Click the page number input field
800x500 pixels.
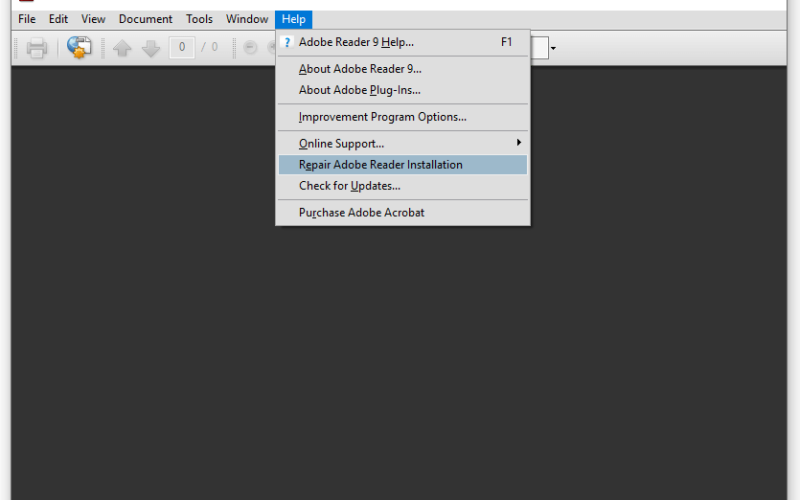click(182, 47)
